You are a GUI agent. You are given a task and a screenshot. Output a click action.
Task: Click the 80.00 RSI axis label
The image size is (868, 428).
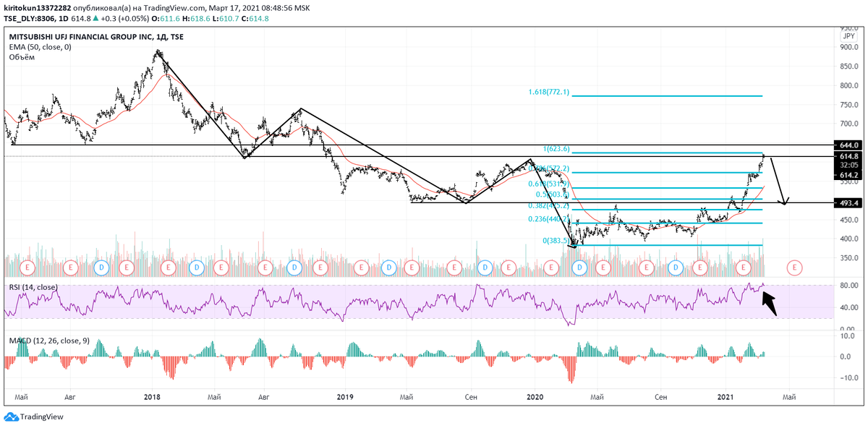pyautogui.click(x=849, y=286)
